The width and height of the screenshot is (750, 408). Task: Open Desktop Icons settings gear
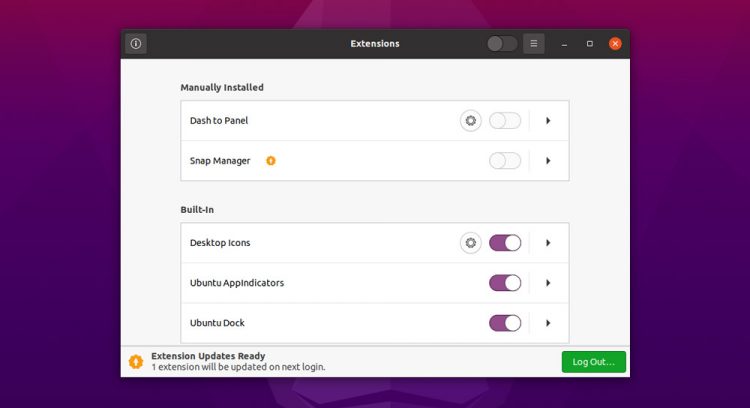[x=471, y=243]
